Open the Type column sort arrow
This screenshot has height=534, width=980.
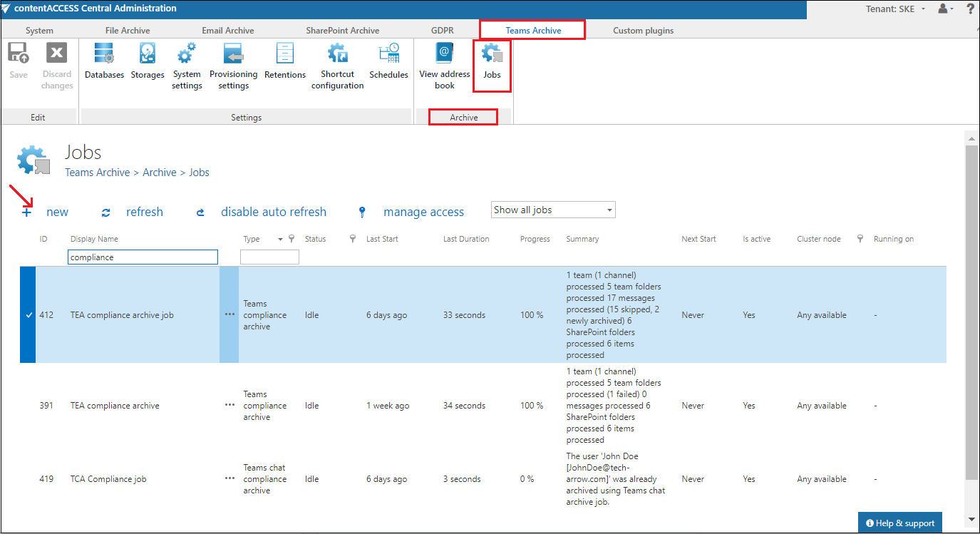point(280,239)
